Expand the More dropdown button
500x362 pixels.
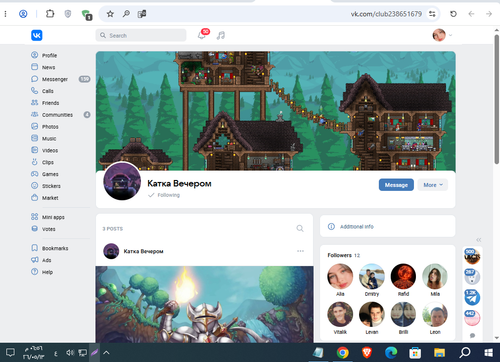pos(433,185)
